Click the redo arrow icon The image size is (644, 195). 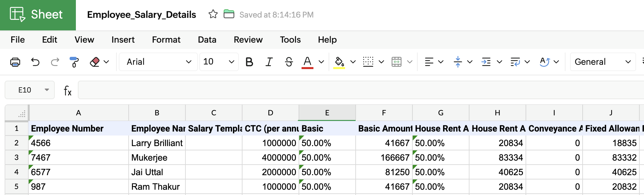55,62
